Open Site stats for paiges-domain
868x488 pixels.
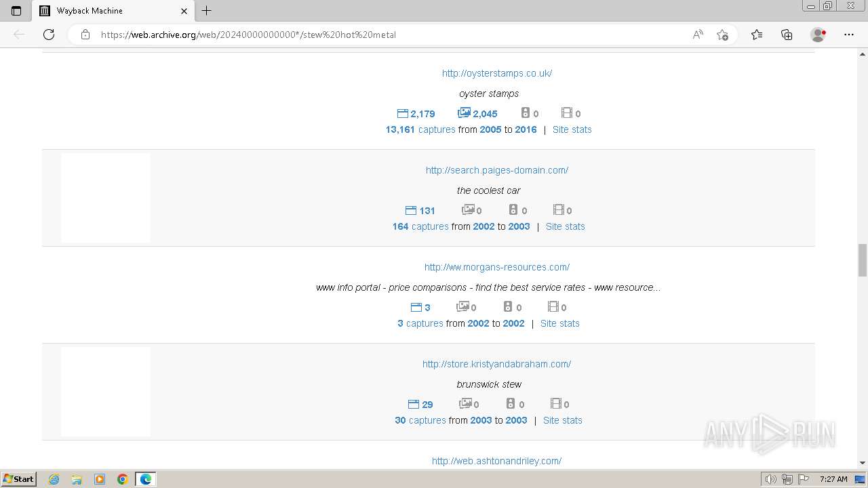point(565,226)
